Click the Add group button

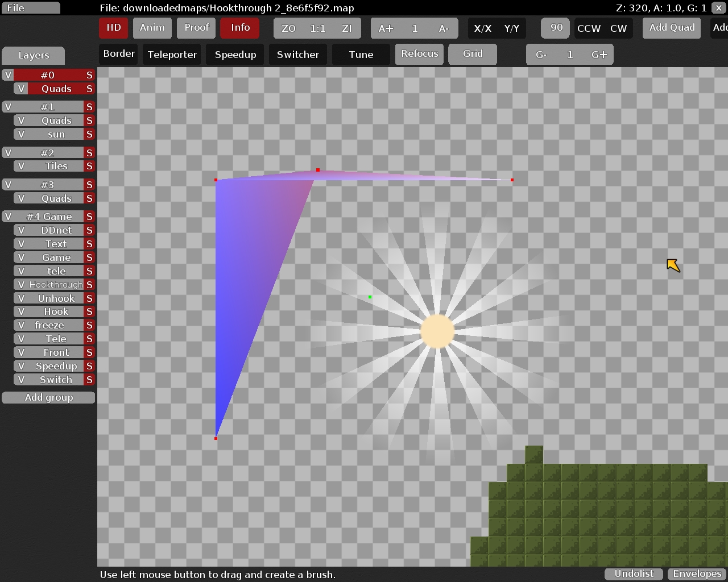click(49, 398)
